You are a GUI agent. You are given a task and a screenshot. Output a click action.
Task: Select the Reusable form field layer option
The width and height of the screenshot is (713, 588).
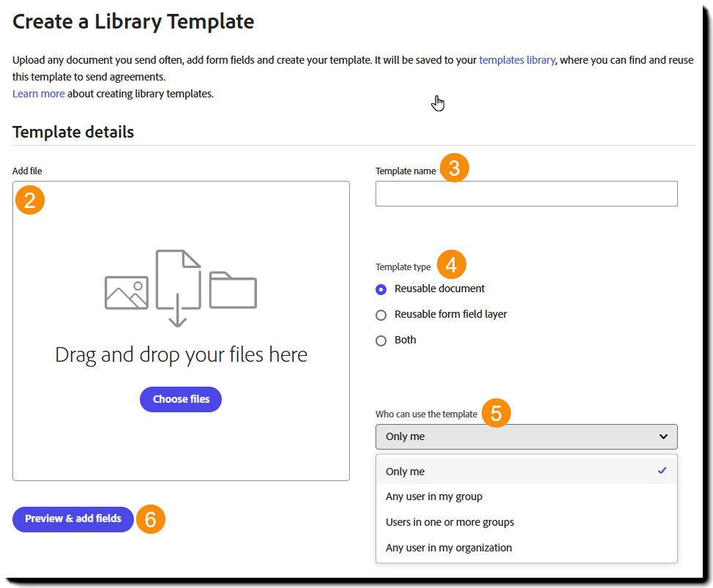[x=381, y=315]
